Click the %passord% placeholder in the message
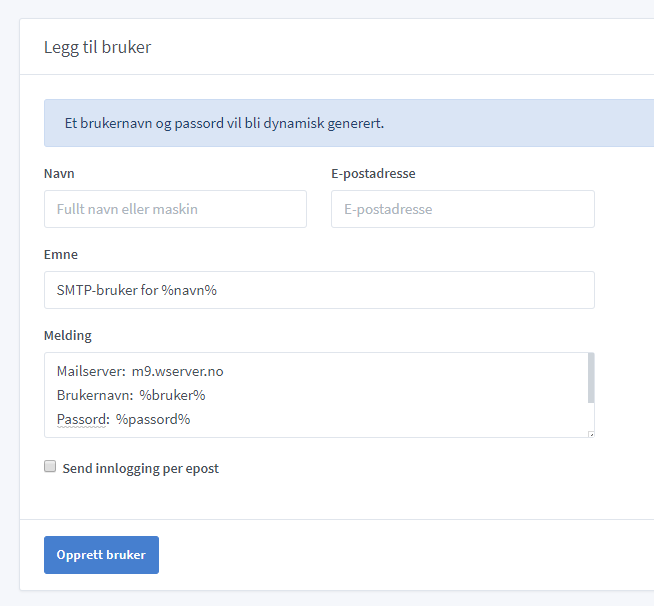 (153, 419)
